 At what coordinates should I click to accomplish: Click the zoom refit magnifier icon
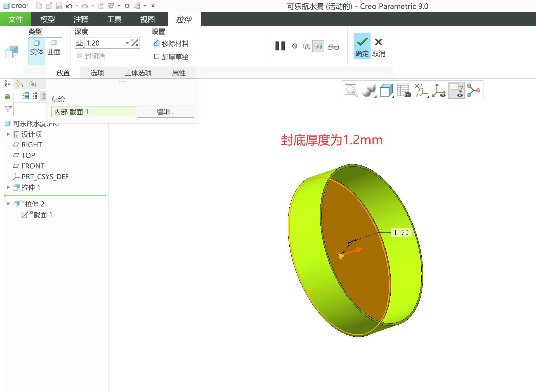tap(351, 90)
